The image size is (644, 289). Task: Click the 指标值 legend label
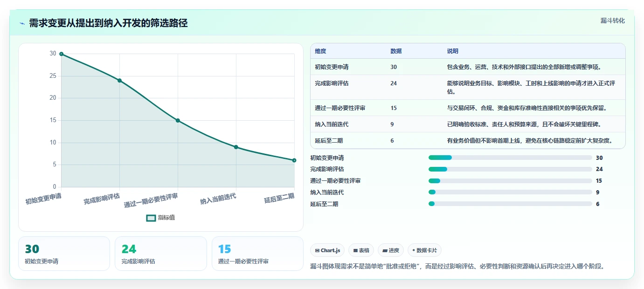tap(166, 218)
